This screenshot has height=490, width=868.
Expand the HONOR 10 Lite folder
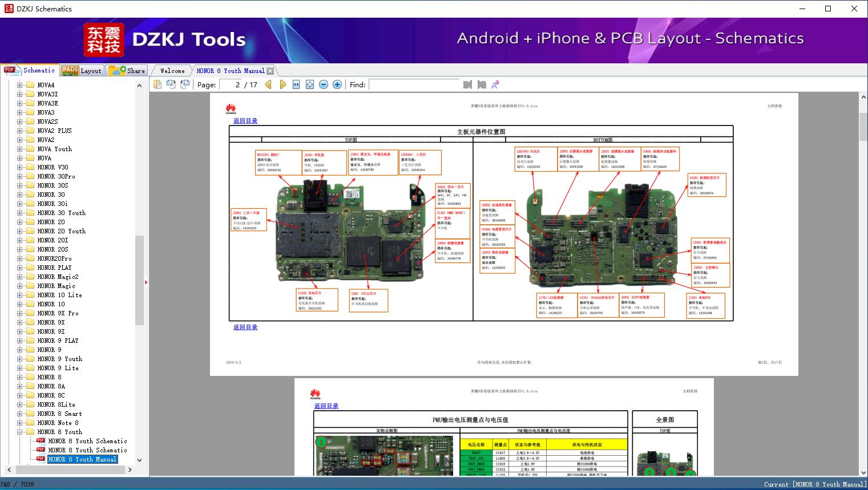(x=20, y=295)
